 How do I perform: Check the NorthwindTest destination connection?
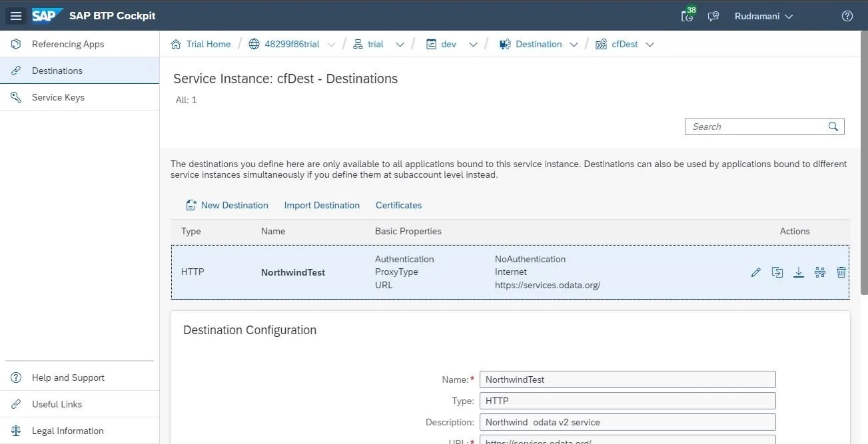[x=819, y=272]
